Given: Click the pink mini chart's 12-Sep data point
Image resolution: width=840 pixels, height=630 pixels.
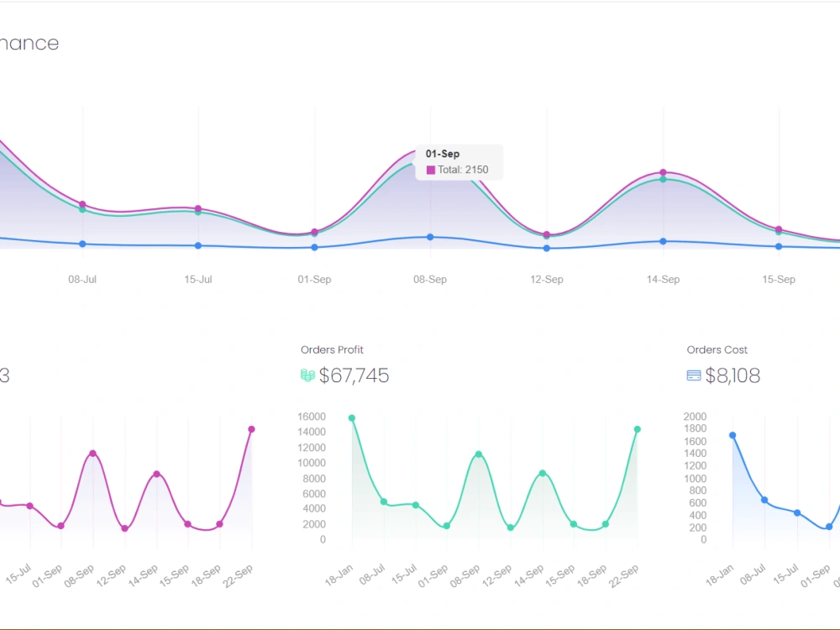Looking at the screenshot, I should pyautogui.click(x=125, y=528).
